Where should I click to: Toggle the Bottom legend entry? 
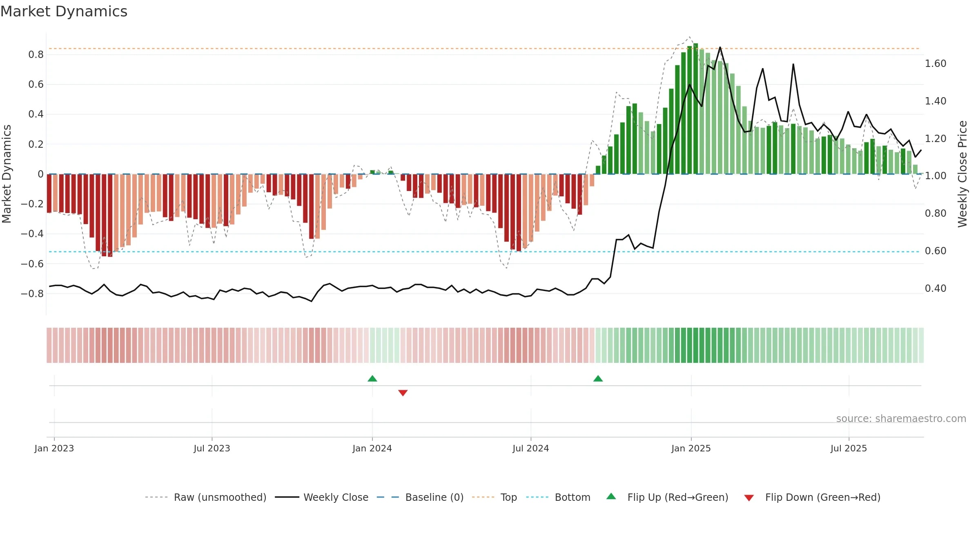[x=558, y=497]
